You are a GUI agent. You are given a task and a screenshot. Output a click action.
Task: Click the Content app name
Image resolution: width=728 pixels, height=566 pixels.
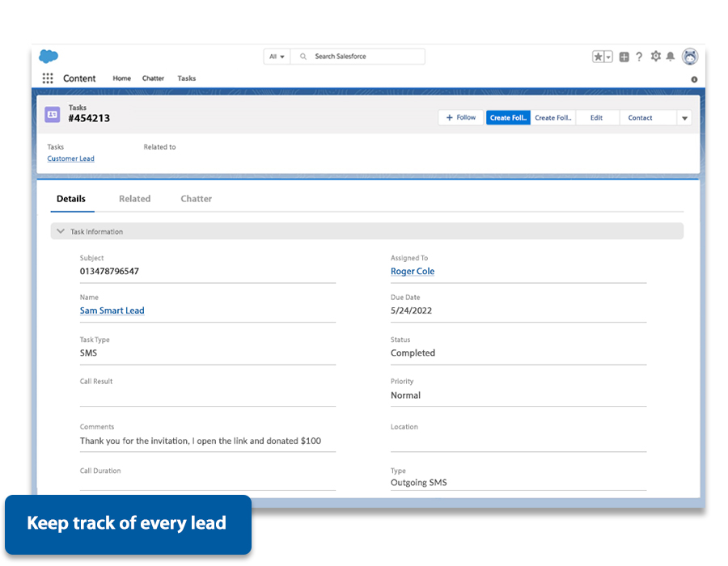tap(79, 78)
